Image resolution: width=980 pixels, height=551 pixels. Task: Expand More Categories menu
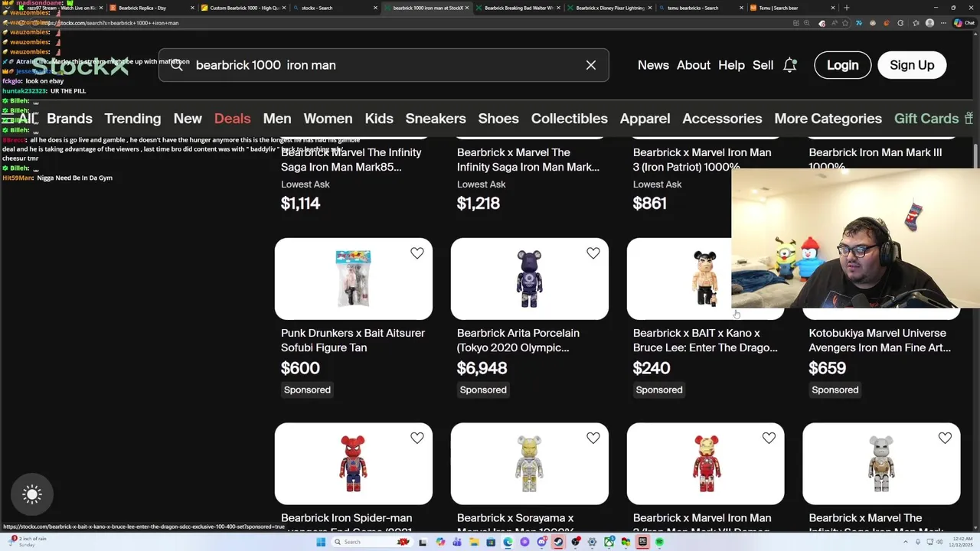tap(828, 119)
